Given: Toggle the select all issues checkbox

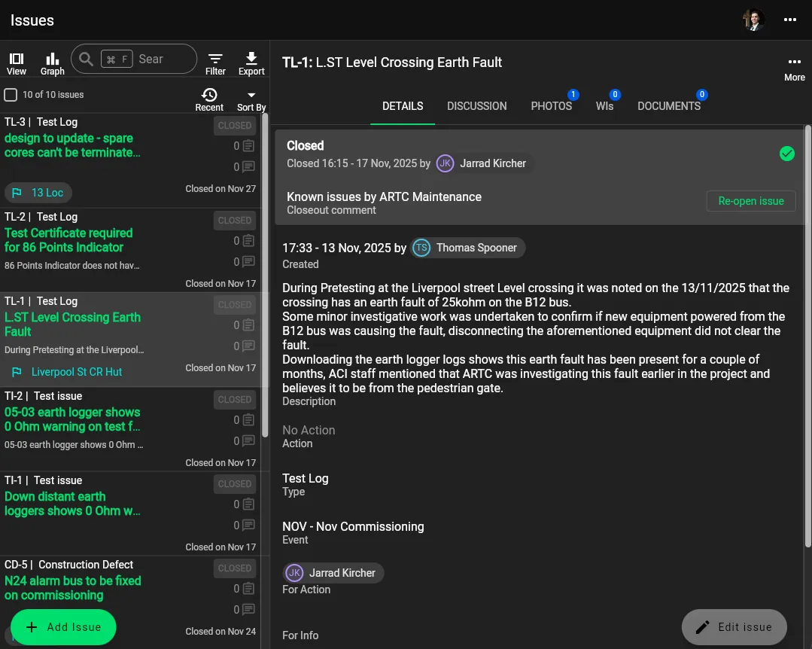Looking at the screenshot, I should click(x=11, y=95).
